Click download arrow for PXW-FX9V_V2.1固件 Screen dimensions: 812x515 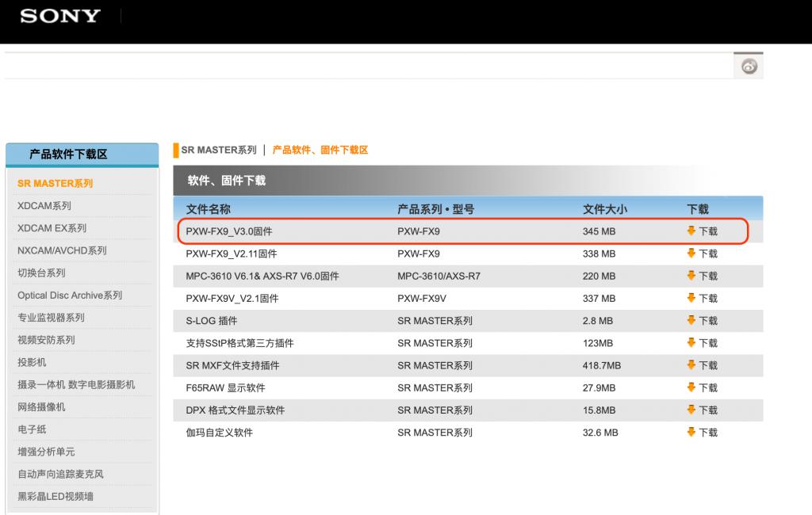[x=691, y=298]
